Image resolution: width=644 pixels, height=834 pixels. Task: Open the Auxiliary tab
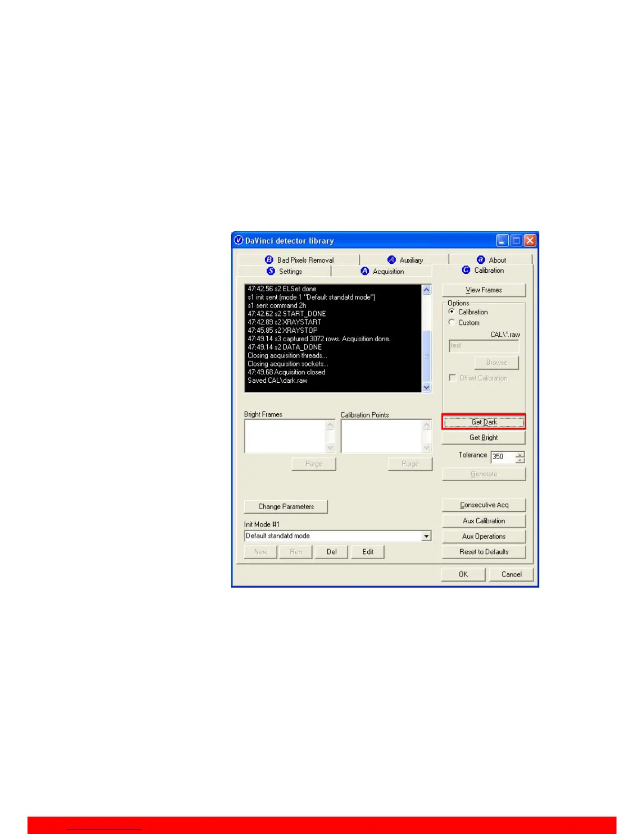click(x=405, y=260)
